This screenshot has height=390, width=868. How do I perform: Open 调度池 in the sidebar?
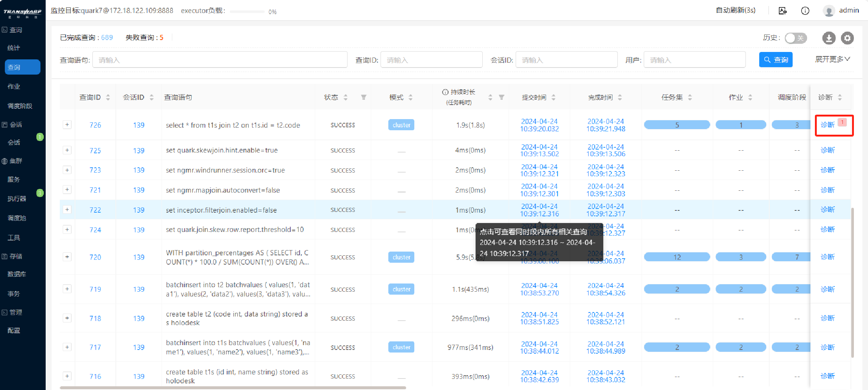[17, 218]
